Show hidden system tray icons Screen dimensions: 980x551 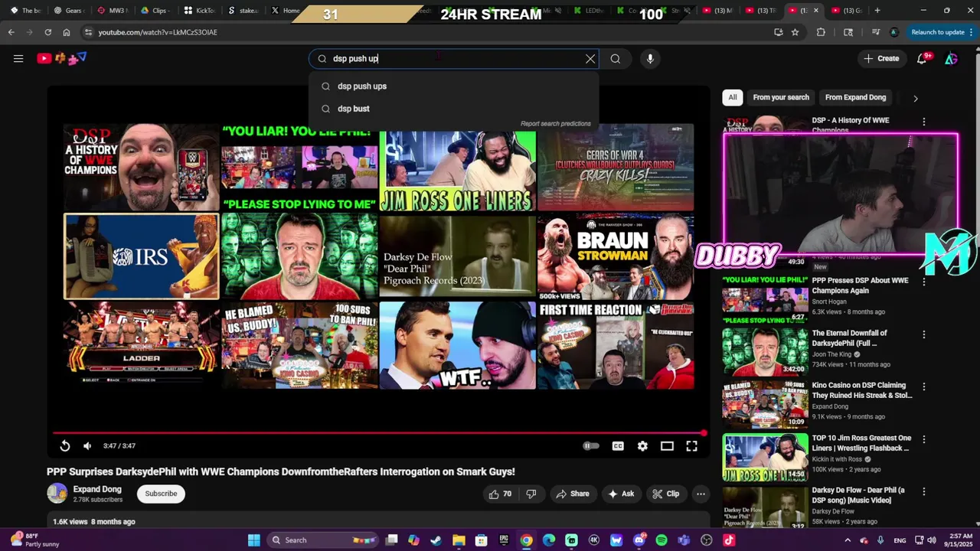click(848, 540)
